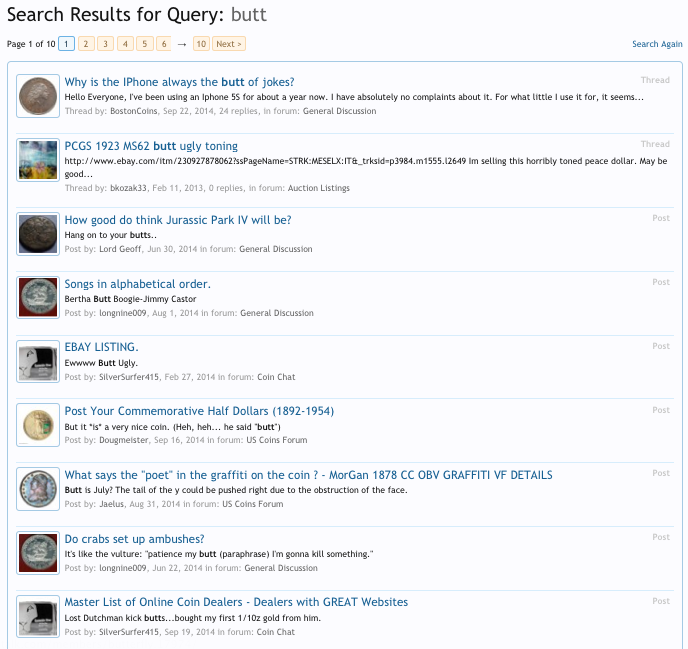This screenshot has width=688, height=649.
Task: Open Post Your Commemorative Half Dollars result
Action: (199, 411)
